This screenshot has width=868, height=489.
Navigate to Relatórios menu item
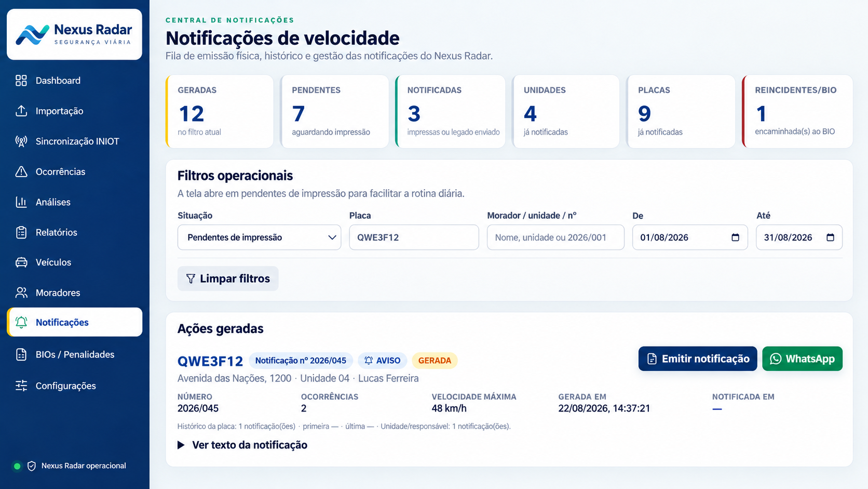[74, 232]
